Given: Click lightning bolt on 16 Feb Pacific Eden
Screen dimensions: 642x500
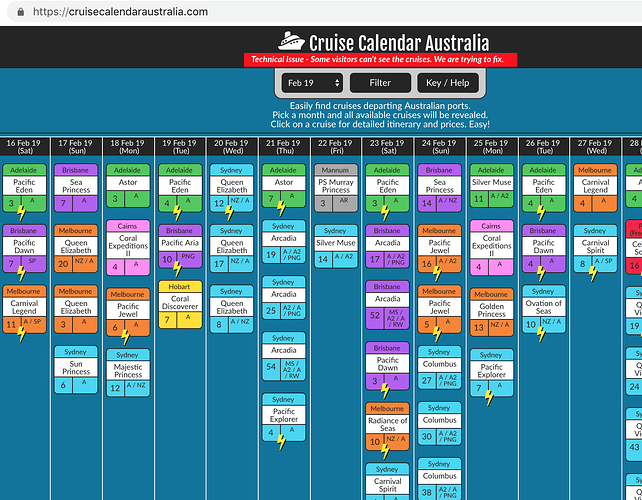Looking at the screenshot, I should [21, 213].
